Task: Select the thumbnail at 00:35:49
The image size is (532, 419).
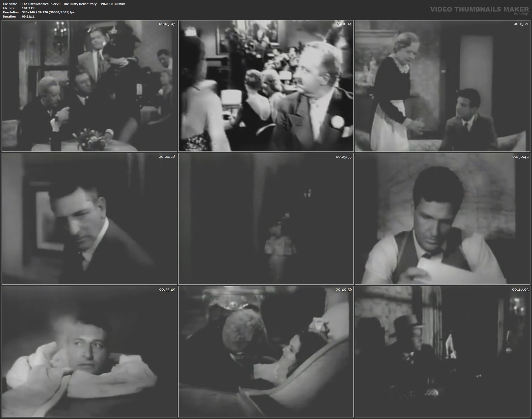Action: pos(89,352)
